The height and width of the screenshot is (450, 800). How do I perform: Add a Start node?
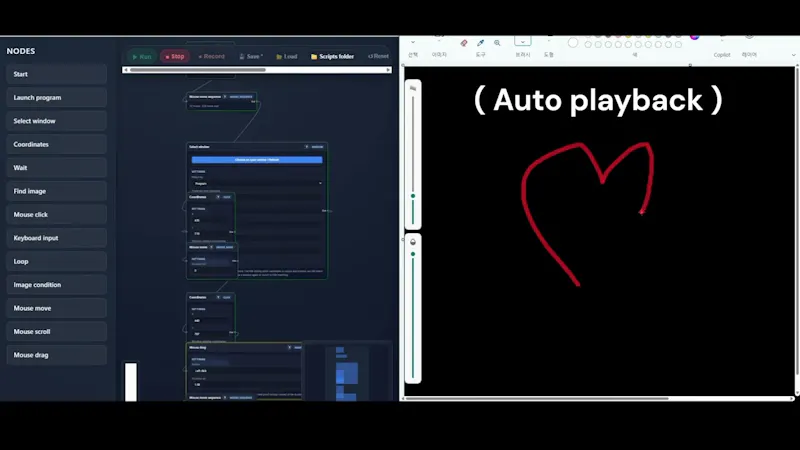[x=57, y=74]
